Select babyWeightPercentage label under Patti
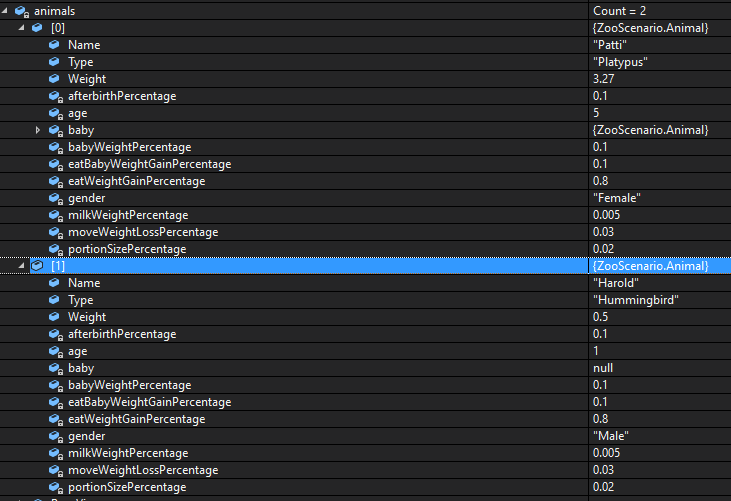The height and width of the screenshot is (501, 731). [130, 147]
